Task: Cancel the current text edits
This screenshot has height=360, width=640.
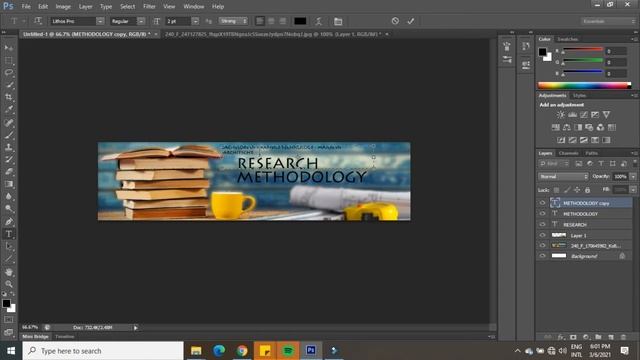Action: click(x=395, y=21)
